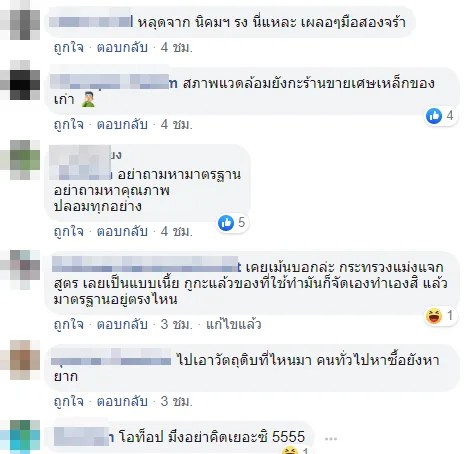Reply to the comment about วัตถุดิบ
This screenshot has height=454, width=475.
point(122,401)
